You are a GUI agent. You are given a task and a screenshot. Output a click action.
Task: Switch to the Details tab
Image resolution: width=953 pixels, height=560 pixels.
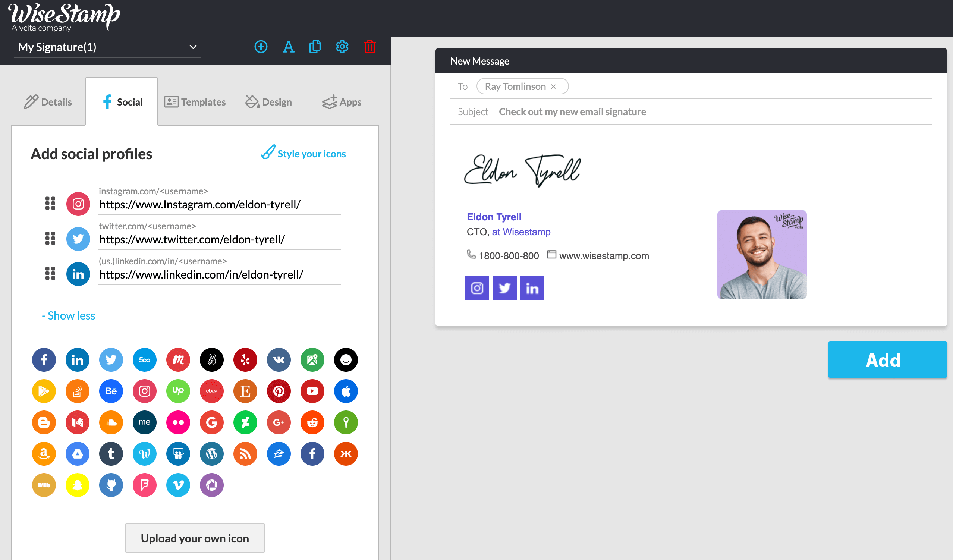pyautogui.click(x=48, y=102)
